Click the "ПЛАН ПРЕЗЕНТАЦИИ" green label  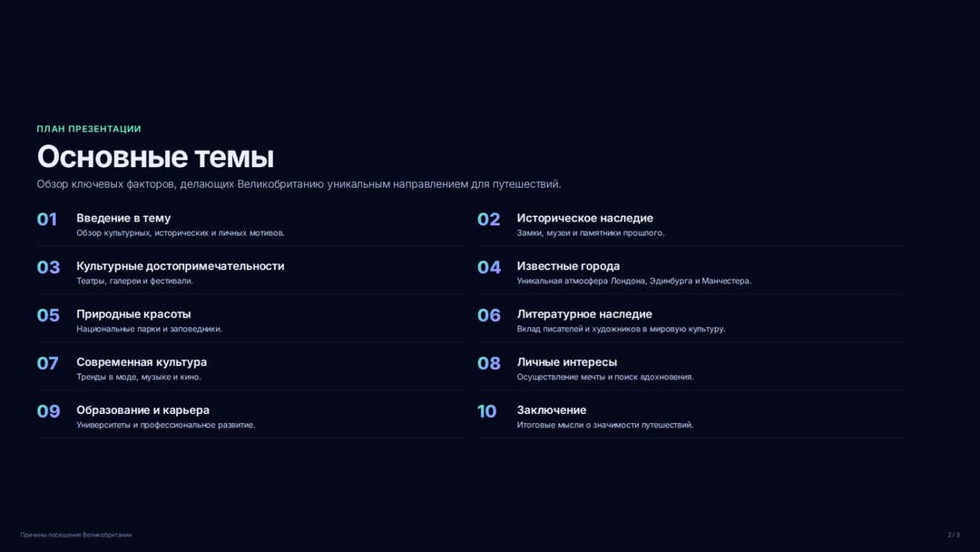coord(89,129)
